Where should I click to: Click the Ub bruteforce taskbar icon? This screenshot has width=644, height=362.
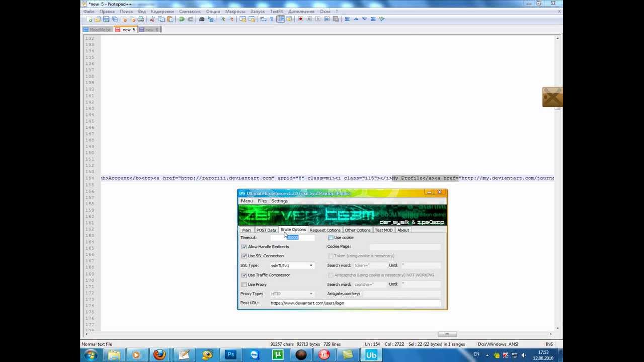371,355
